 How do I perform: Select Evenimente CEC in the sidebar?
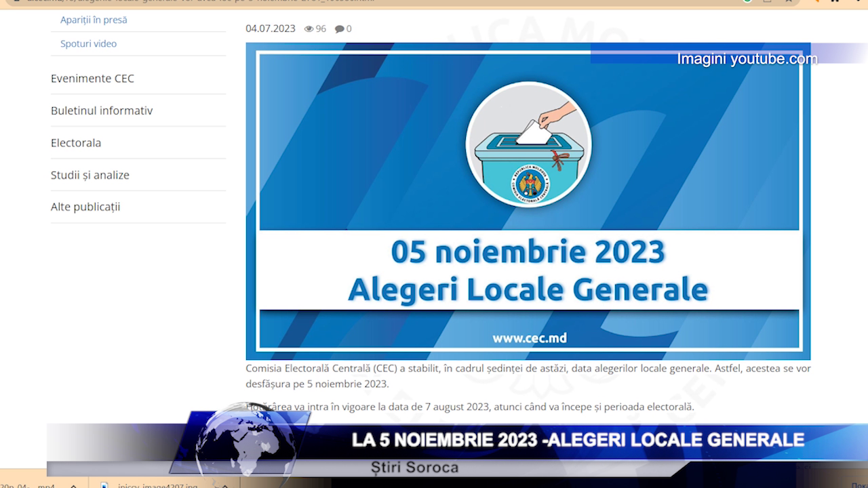93,78
